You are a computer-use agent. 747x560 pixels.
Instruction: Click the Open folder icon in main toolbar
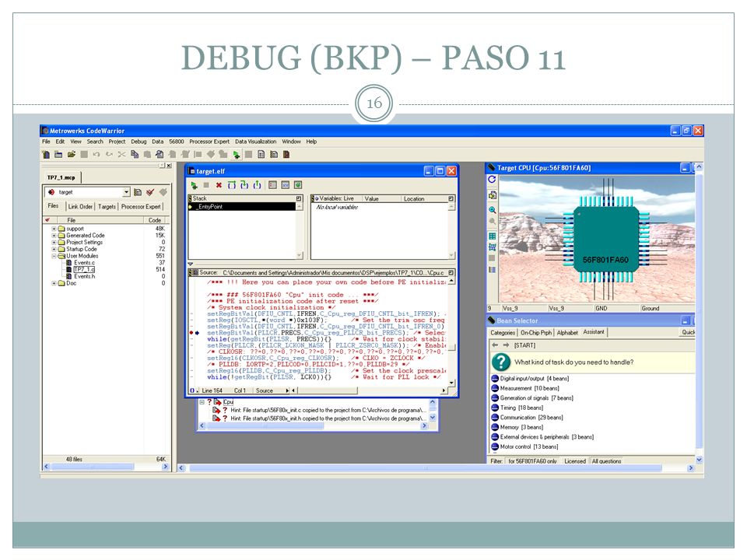[x=71, y=154]
